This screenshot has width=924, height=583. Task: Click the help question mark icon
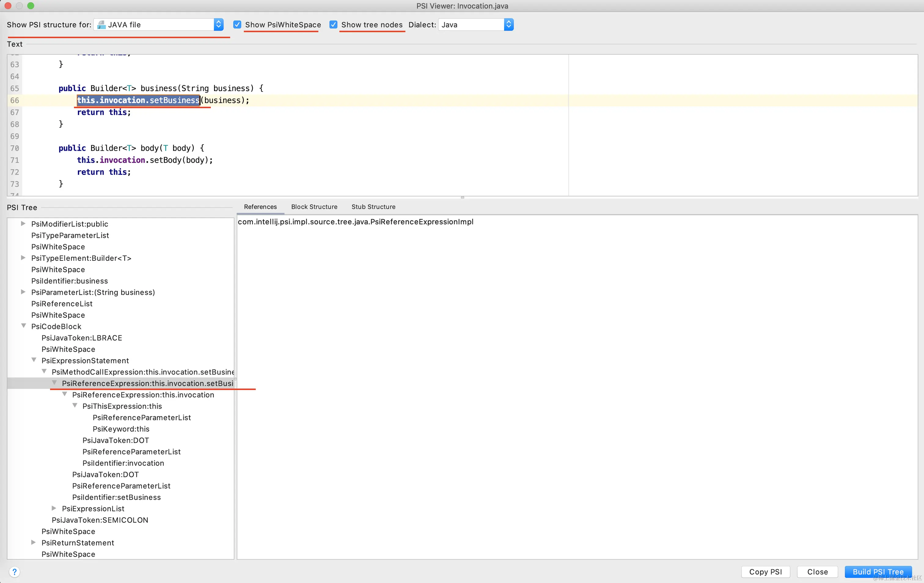click(15, 571)
